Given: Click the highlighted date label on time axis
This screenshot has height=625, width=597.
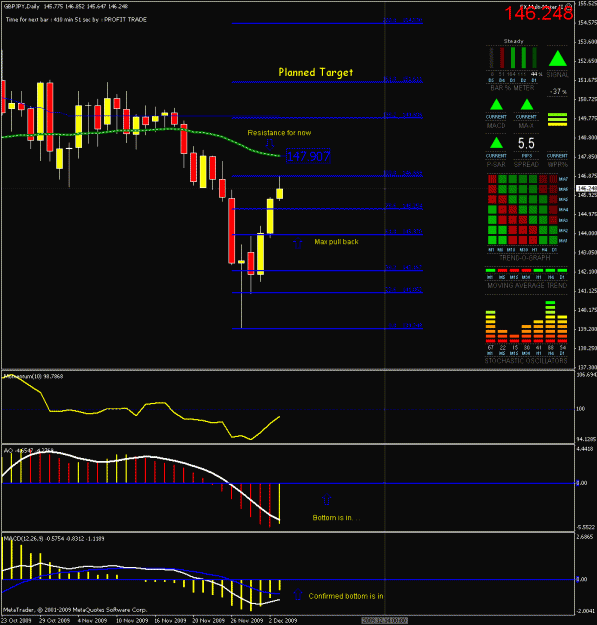Looking at the screenshot, I should coord(384,620).
